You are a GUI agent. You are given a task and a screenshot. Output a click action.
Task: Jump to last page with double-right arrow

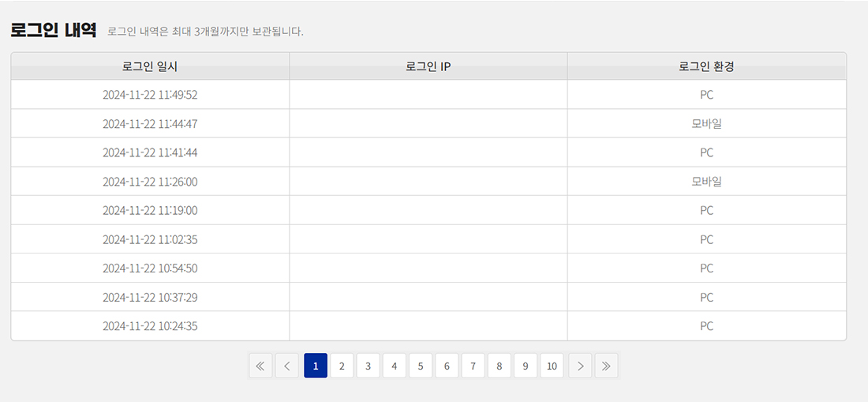pyautogui.click(x=606, y=366)
